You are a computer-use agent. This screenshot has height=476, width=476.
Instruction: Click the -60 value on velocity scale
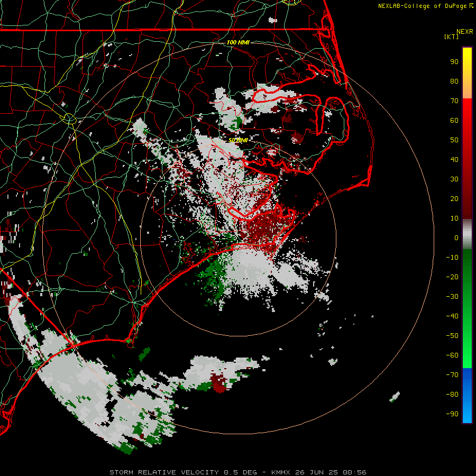[x=452, y=355]
